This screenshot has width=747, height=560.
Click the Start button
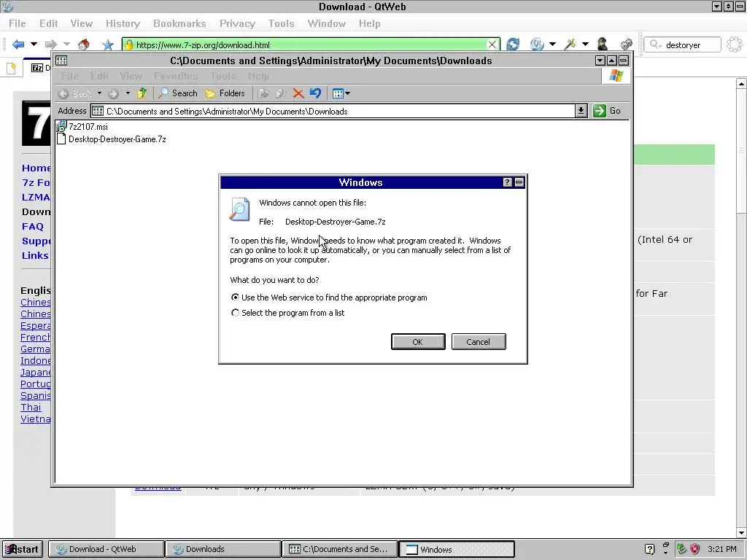pyautogui.click(x=23, y=549)
